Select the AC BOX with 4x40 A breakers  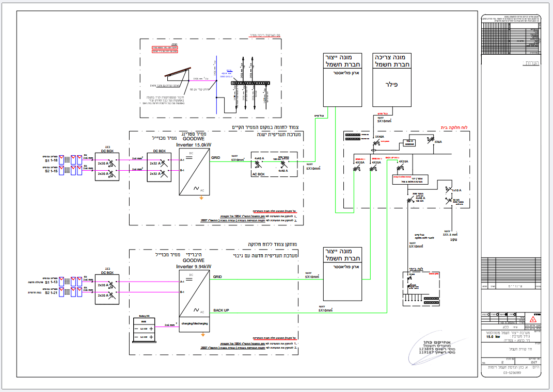tap(274, 165)
